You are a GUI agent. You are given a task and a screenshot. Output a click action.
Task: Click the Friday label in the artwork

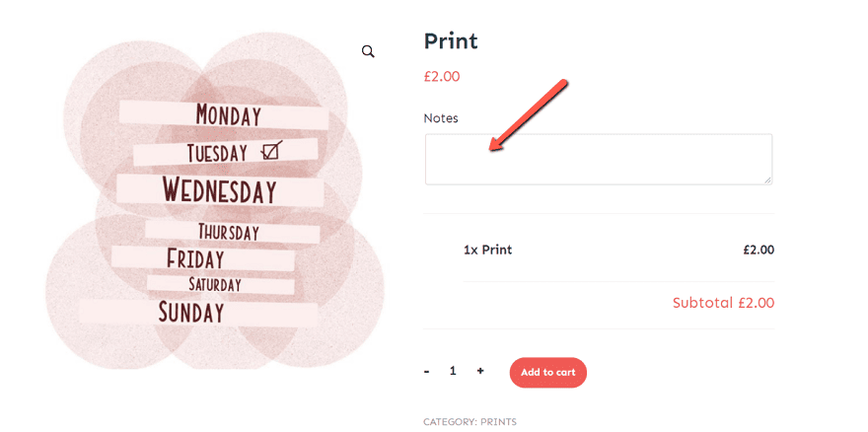coord(194,259)
